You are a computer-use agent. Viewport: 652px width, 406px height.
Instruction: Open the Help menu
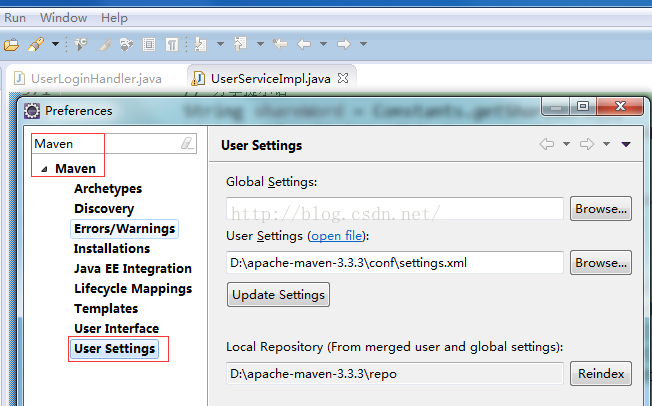point(114,18)
